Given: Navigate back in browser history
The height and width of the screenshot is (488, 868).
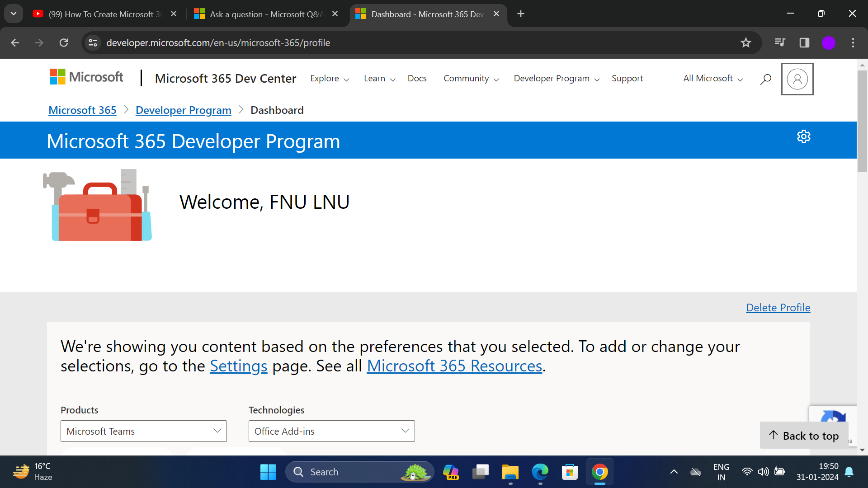Looking at the screenshot, I should (x=15, y=42).
